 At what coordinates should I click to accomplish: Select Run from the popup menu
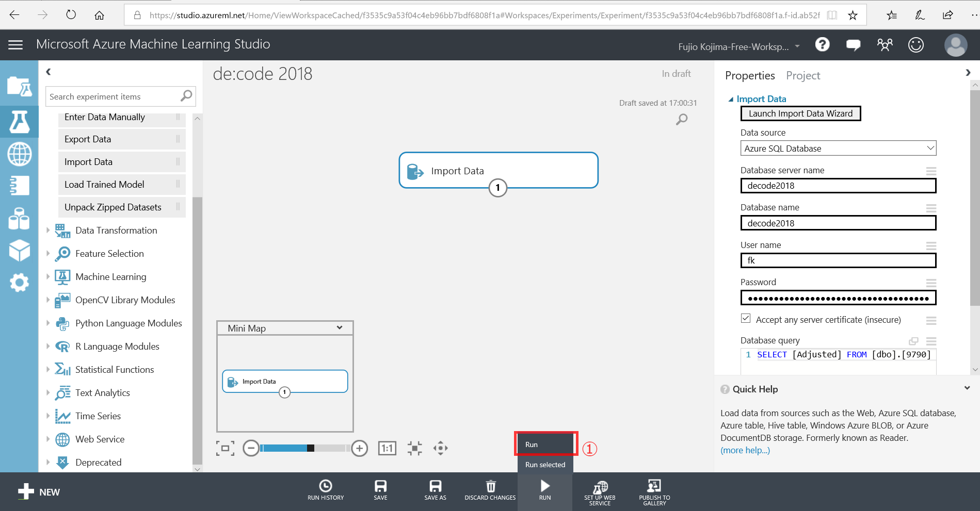[546, 444]
